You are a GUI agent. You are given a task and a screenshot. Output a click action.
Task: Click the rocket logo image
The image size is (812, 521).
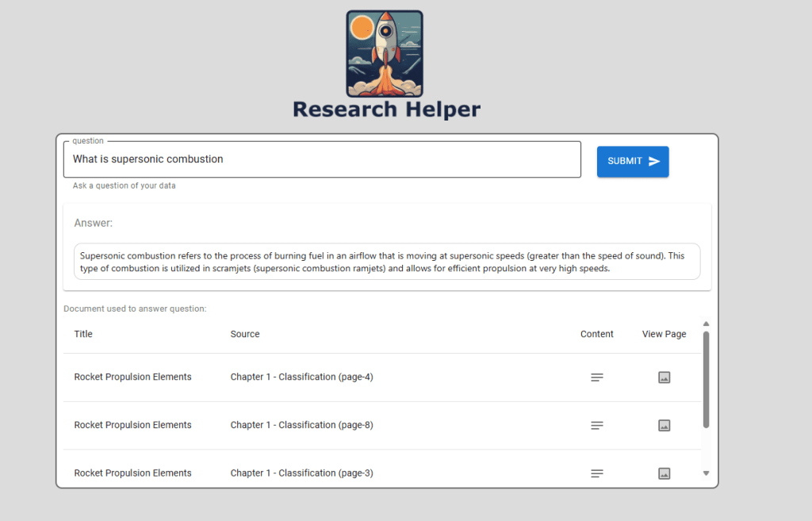coord(385,53)
